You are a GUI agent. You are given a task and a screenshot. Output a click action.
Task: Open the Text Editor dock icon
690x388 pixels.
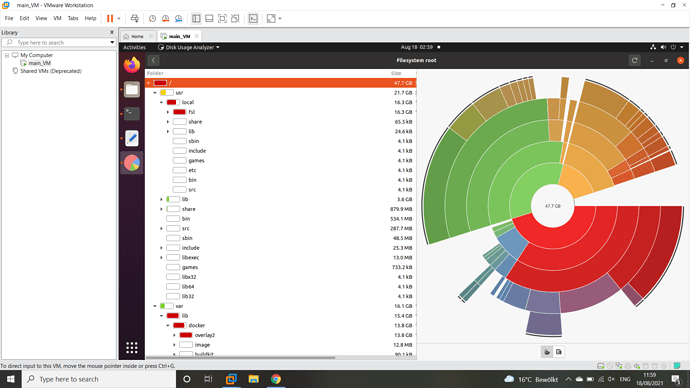pyautogui.click(x=132, y=138)
